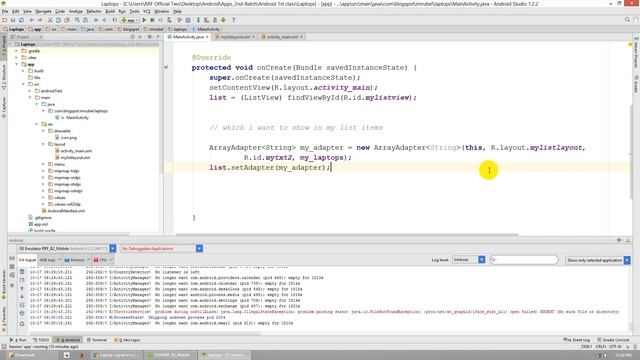The image size is (640, 360).
Task: Close the MainActivity.java tab
Action: tap(207, 37)
